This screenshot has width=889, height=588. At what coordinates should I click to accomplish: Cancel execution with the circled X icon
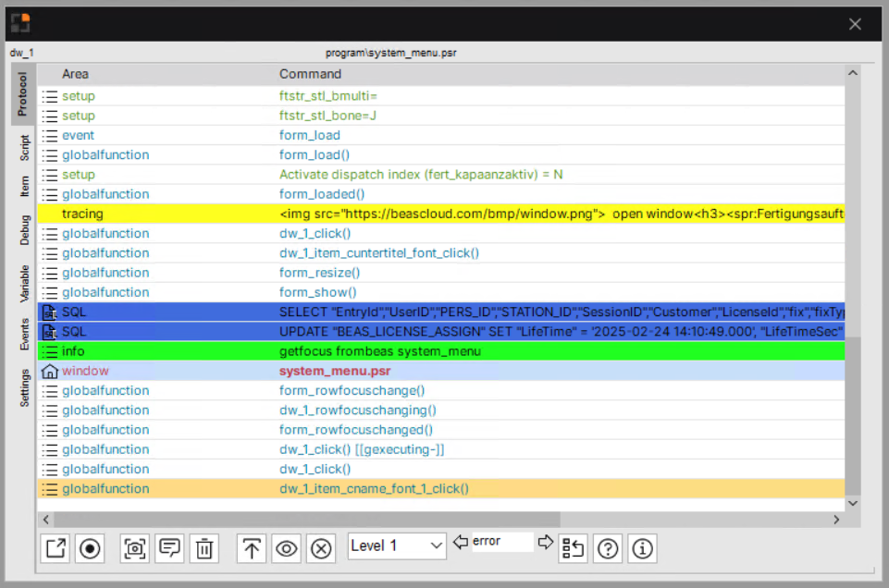click(320, 548)
